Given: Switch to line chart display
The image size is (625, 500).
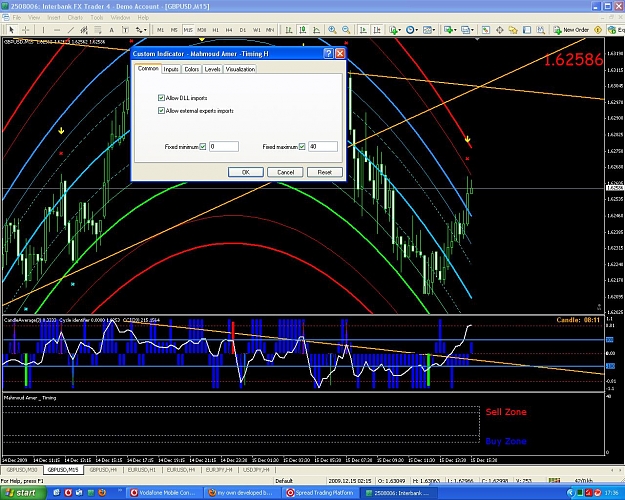Looking at the screenshot, I should coord(316,30).
